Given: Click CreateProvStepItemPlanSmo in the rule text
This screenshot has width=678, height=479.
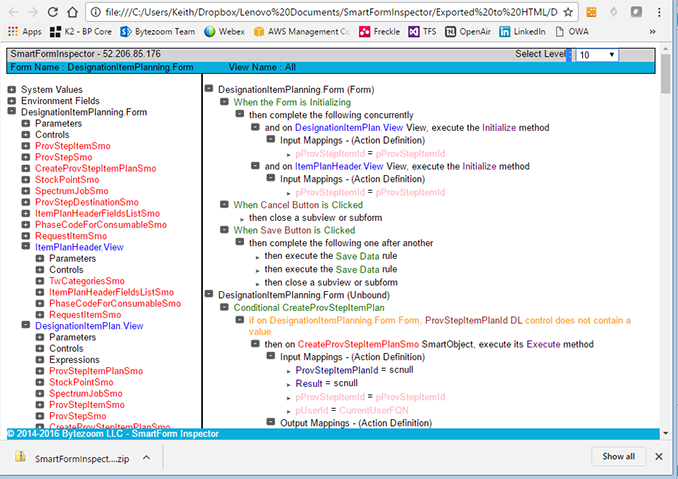Looking at the screenshot, I should pos(358,344).
